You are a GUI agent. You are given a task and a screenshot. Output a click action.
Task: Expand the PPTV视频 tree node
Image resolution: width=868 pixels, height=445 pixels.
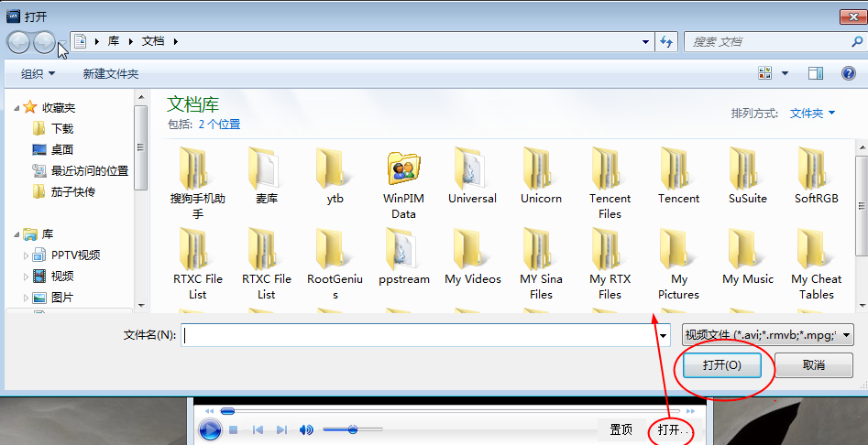[26, 255]
